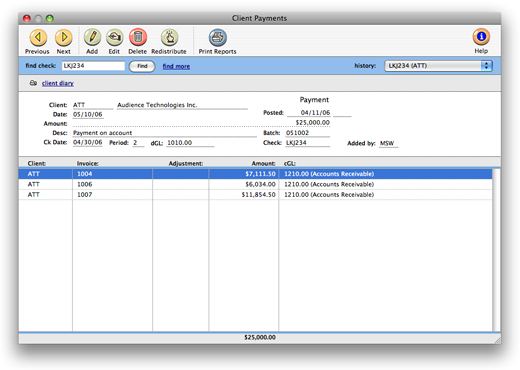This screenshot has width=520, height=370.
Task: Click the Ck Date field 04/30/06
Action: (x=88, y=143)
